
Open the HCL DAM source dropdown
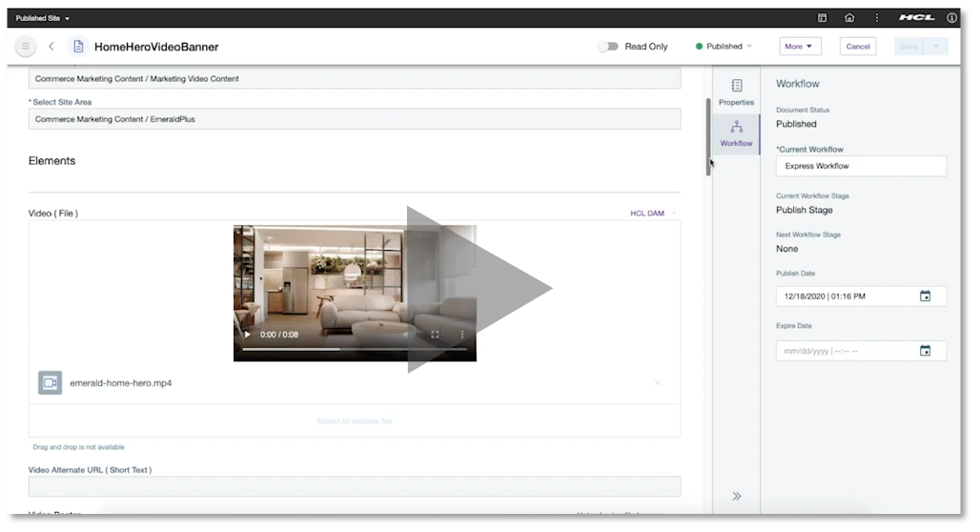(652, 214)
